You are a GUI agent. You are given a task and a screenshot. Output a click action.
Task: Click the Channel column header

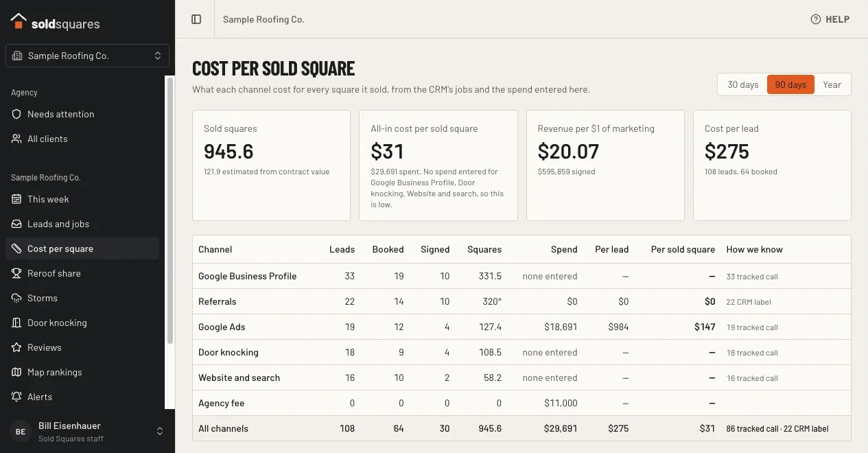[215, 249]
